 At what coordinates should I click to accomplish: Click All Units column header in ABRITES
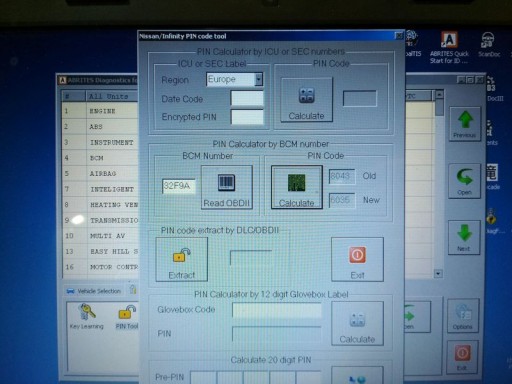coord(112,96)
